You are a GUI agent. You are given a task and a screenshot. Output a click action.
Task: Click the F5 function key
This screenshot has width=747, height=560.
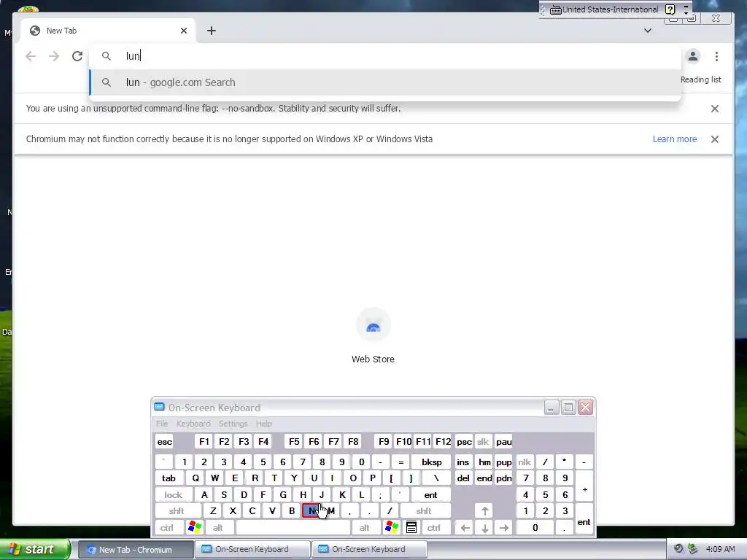pos(294,441)
